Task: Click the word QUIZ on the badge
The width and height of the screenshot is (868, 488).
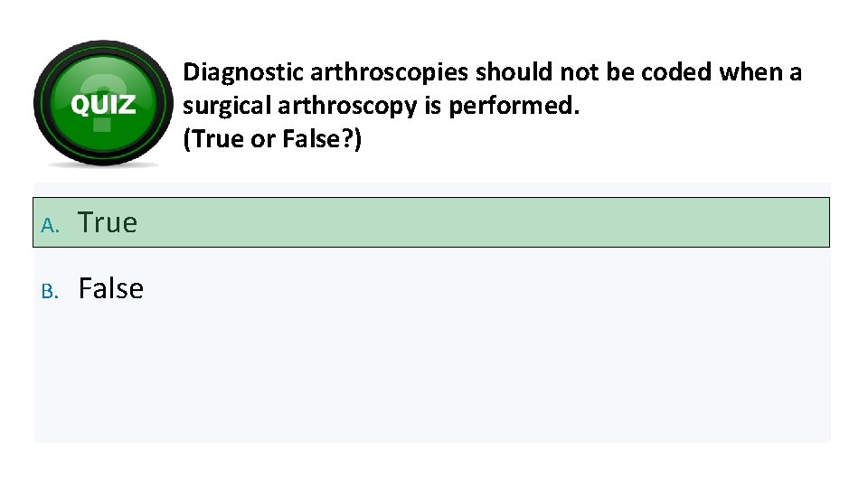Action: click(102, 105)
